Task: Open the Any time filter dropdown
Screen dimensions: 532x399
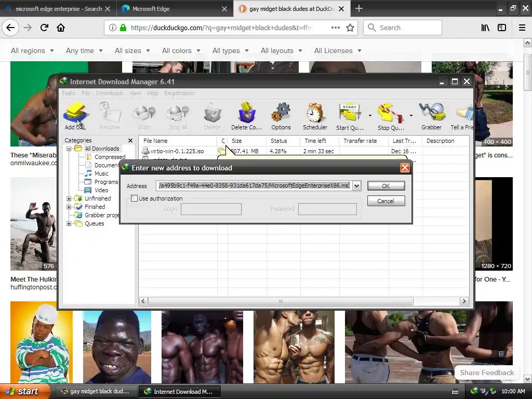Action: tap(84, 50)
